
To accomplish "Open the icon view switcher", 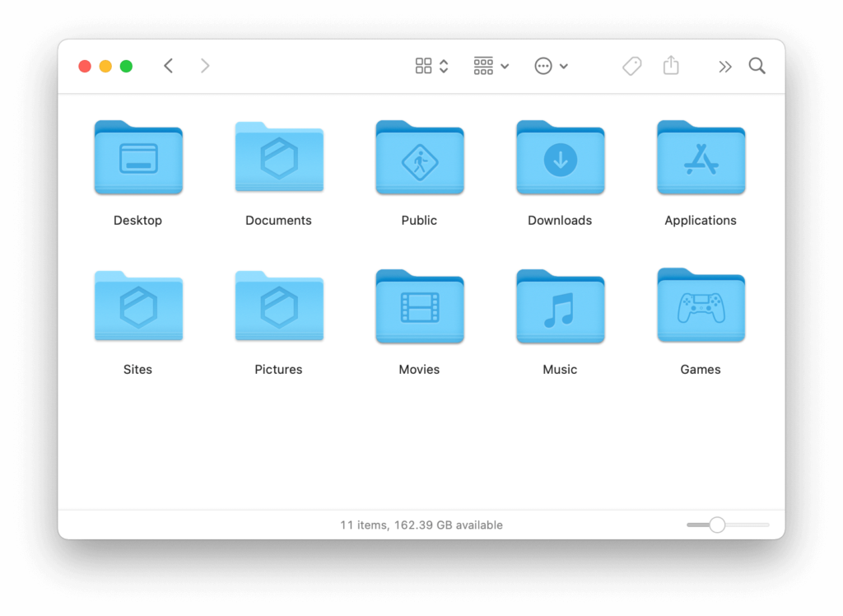I will [431, 66].
